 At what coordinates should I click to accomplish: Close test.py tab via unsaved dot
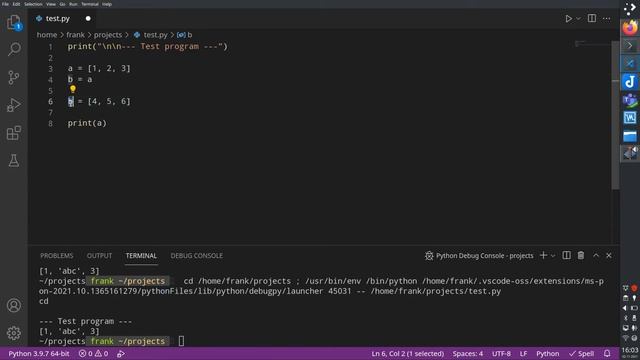click(x=88, y=18)
